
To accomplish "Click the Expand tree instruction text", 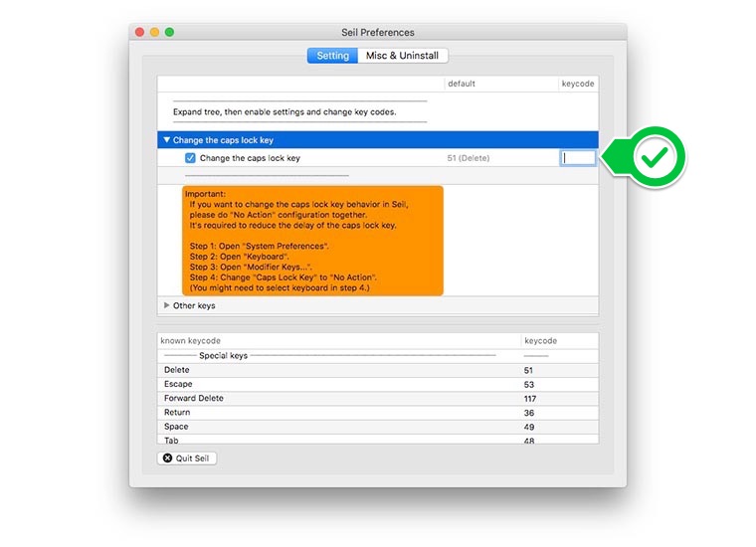I will pos(284,111).
